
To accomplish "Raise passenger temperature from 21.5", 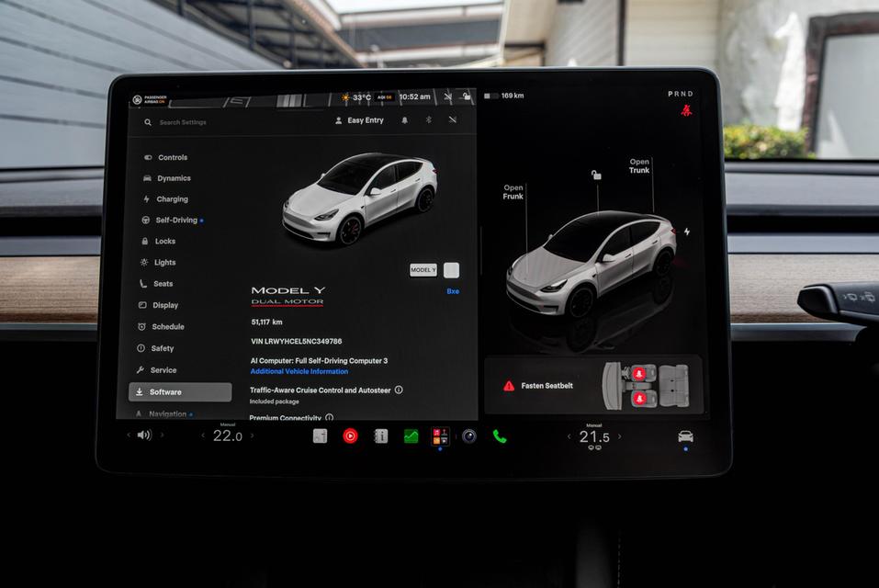I will (619, 436).
